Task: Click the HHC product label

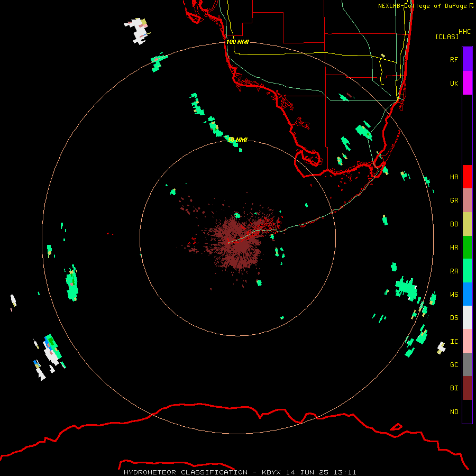Action: pos(464,32)
